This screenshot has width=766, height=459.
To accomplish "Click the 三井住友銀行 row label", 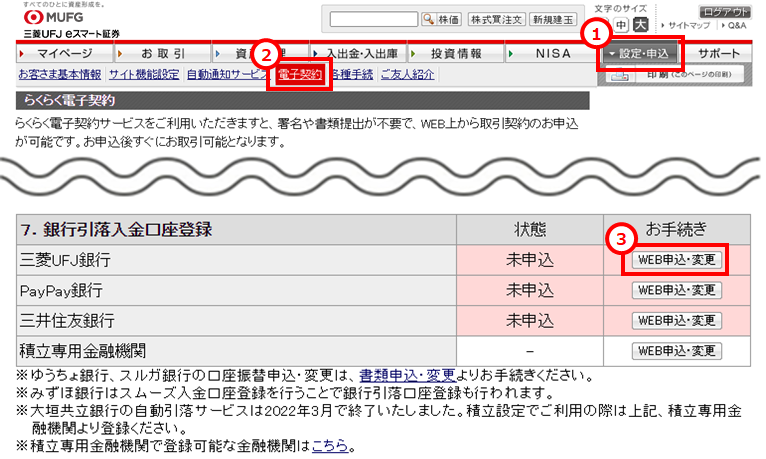I will pos(67,320).
